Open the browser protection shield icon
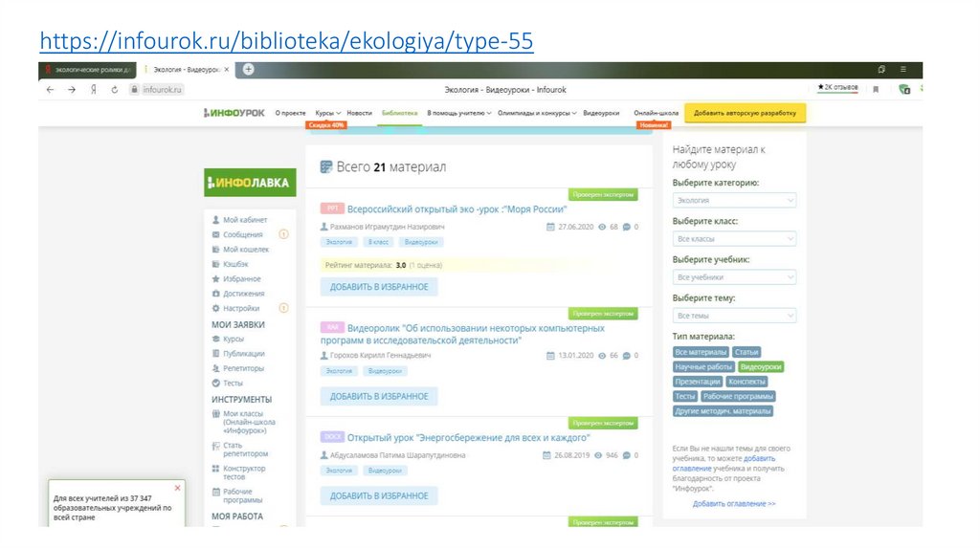 [903, 89]
